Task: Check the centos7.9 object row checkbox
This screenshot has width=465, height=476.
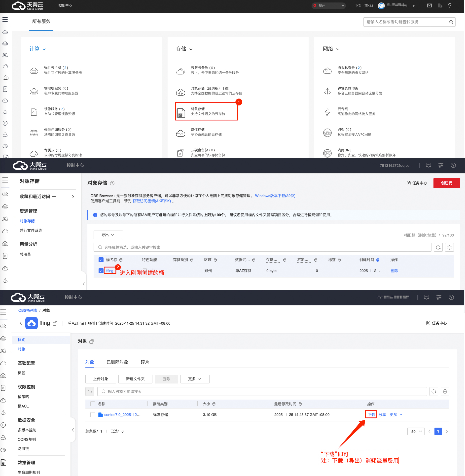Action: point(93,415)
